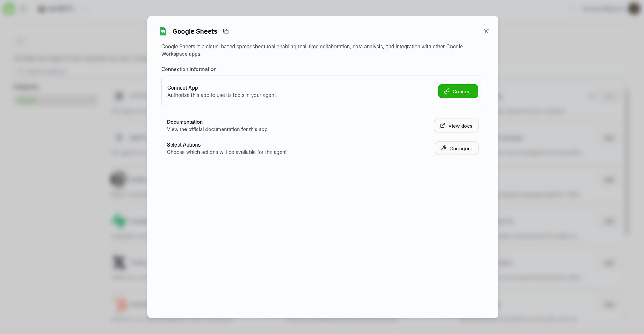This screenshot has width=644, height=334.
Task: Open the official documentation via View docs
Action: (456, 125)
